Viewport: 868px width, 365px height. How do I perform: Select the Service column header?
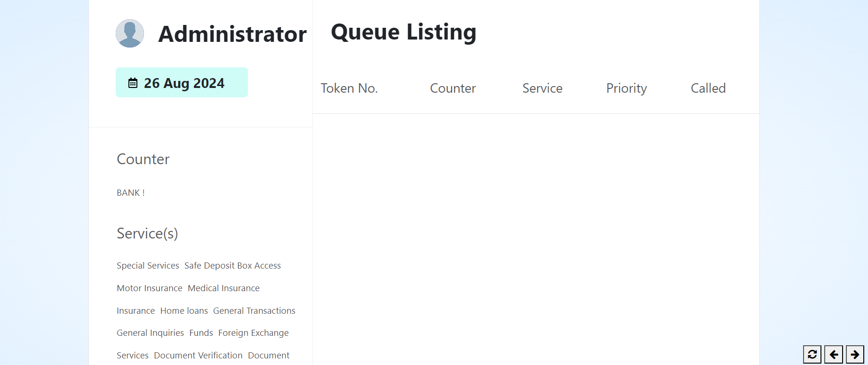click(x=542, y=88)
